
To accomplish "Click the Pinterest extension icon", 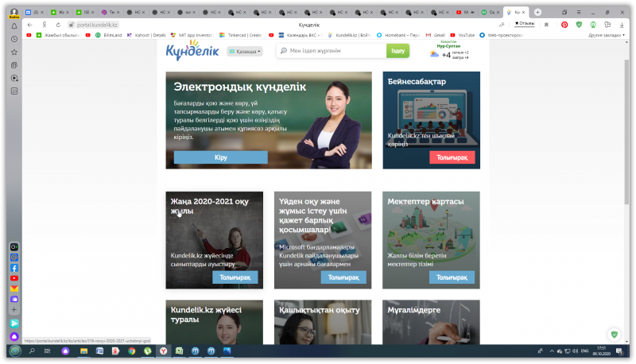I will 564,25.
